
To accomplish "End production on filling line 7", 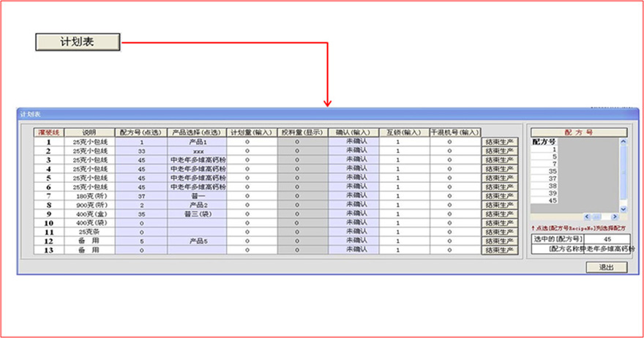I will 500,195.
